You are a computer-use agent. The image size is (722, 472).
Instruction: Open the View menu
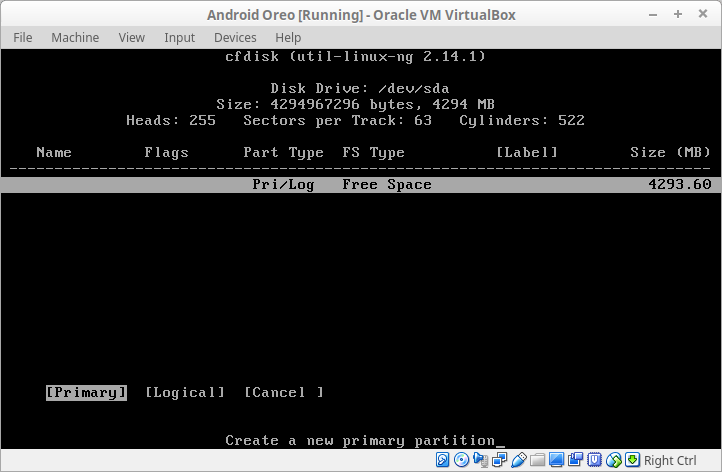coord(132,37)
